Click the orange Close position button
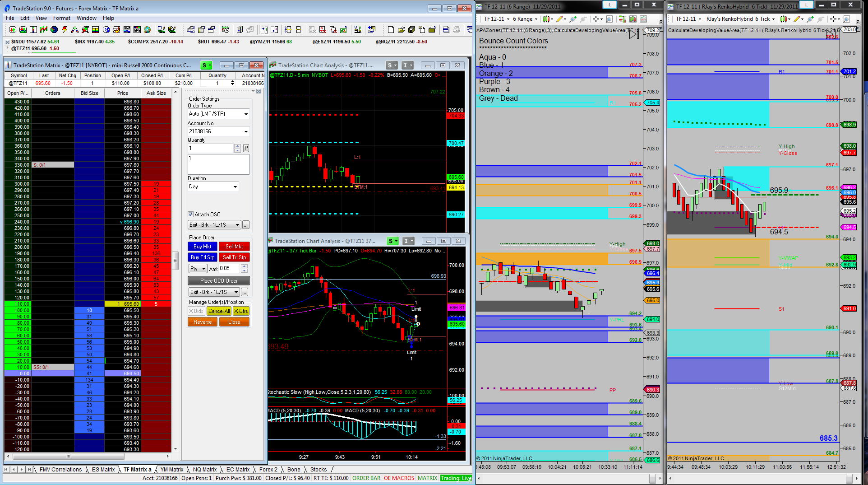 234,322
